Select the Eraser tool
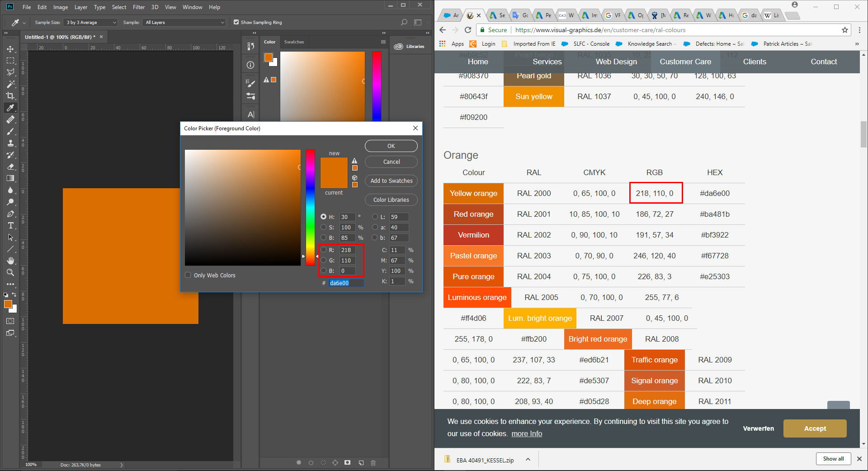Image resolution: width=868 pixels, height=471 pixels. [x=10, y=167]
